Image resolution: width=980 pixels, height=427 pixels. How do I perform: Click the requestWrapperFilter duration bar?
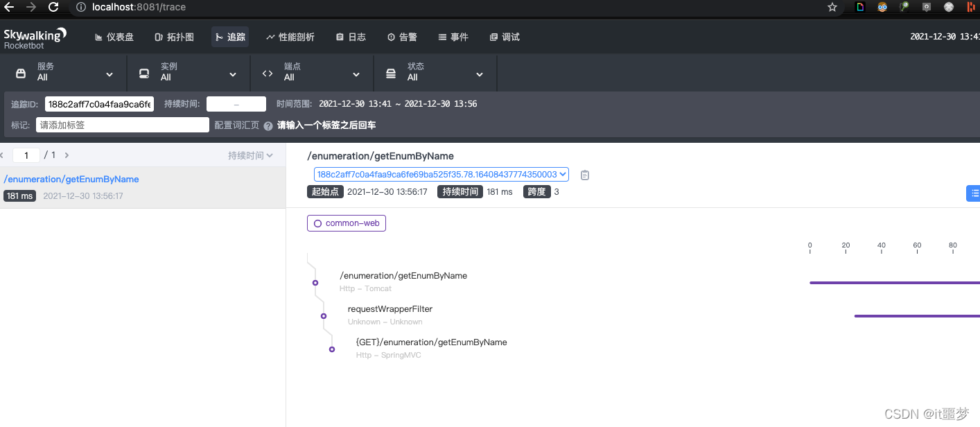(x=917, y=316)
